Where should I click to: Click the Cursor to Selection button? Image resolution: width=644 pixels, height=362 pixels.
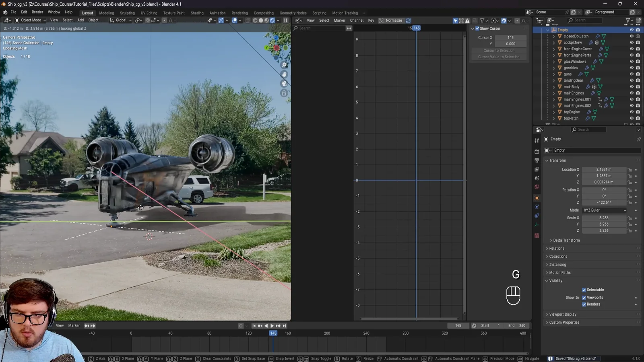499,50
